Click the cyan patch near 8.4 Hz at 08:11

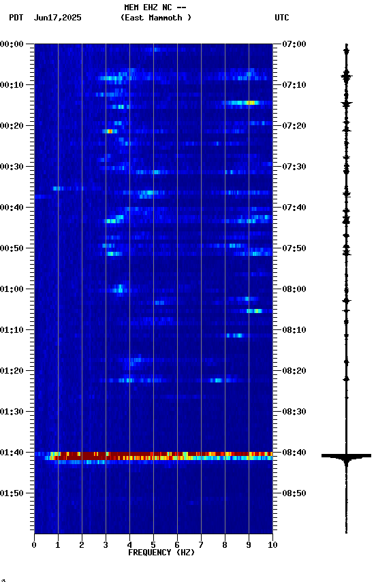tap(236, 336)
